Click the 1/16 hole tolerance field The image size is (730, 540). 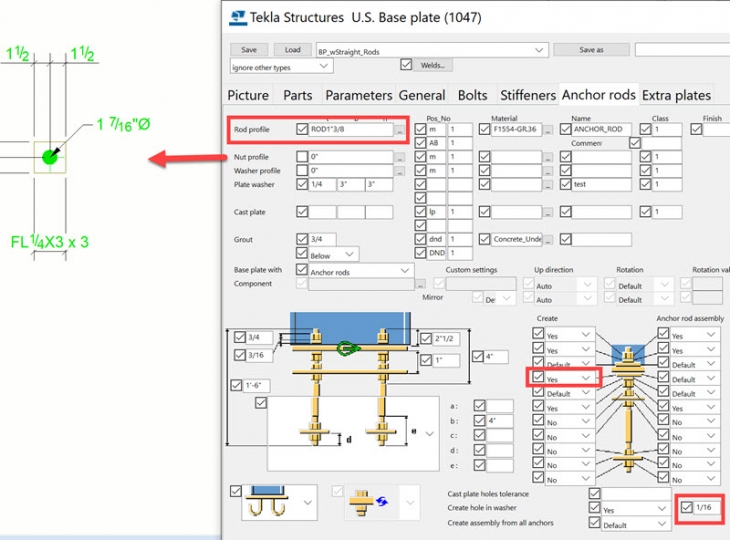coord(708,507)
